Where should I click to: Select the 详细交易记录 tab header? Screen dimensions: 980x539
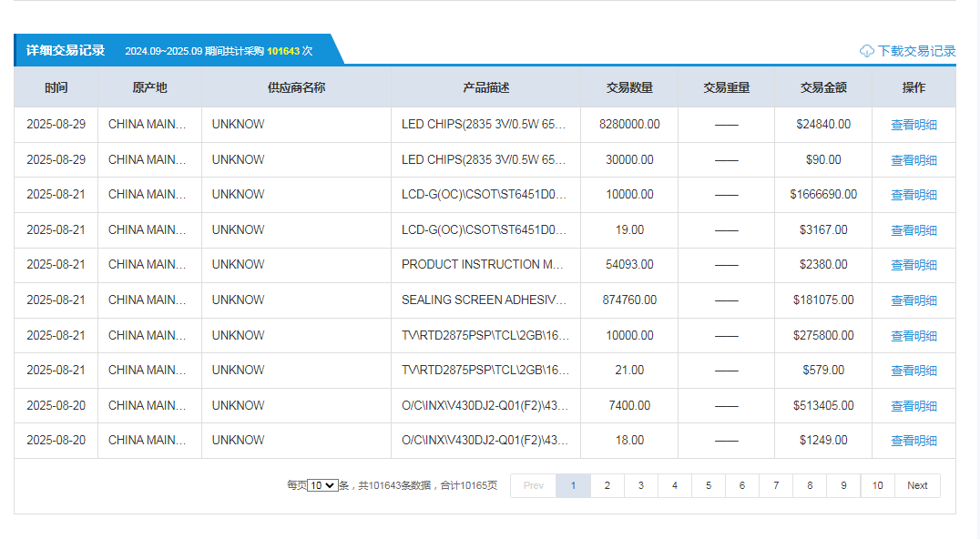pos(66,51)
